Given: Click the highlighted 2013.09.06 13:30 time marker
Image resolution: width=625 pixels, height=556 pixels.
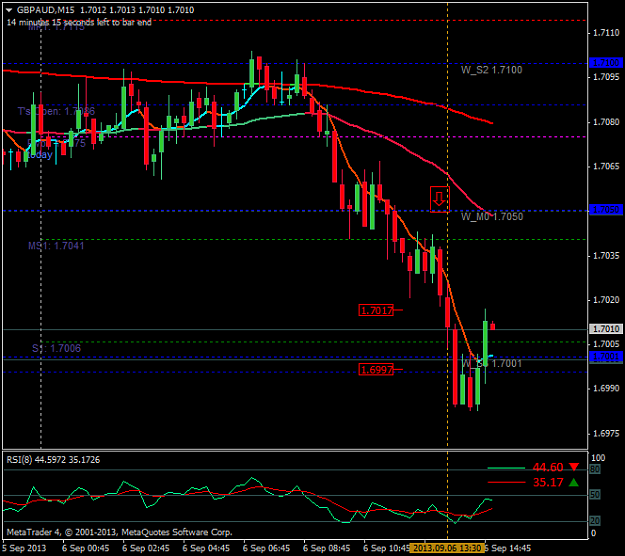Looking at the screenshot, I should click(447, 548).
